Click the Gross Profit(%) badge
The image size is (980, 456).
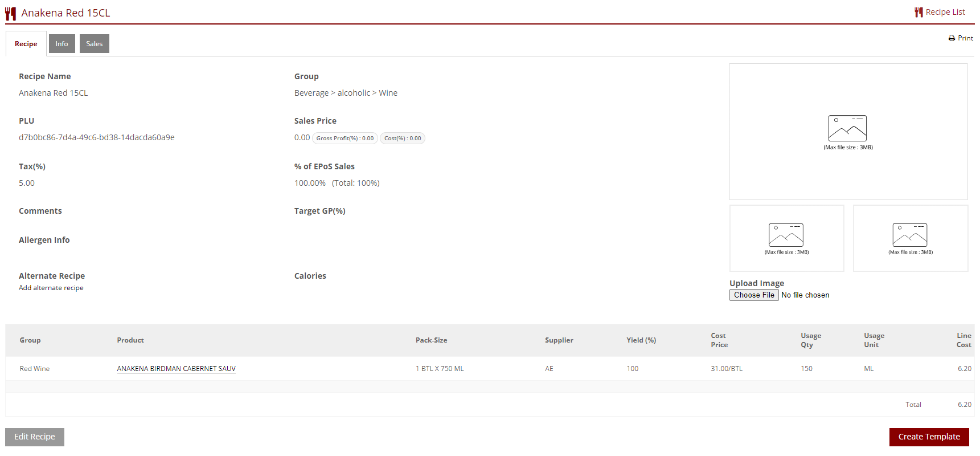345,139
